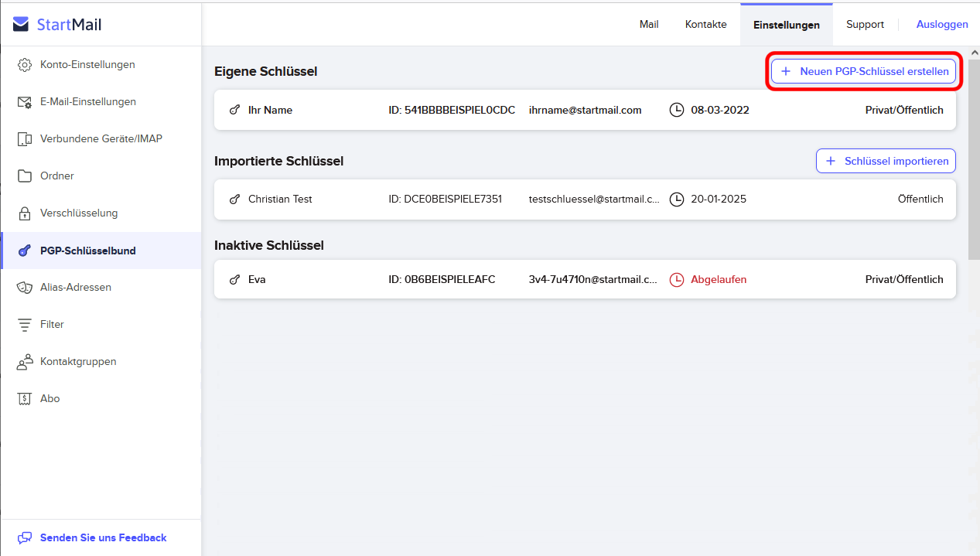980x556 pixels.
Task: Open the Kontakte tab
Action: click(706, 25)
